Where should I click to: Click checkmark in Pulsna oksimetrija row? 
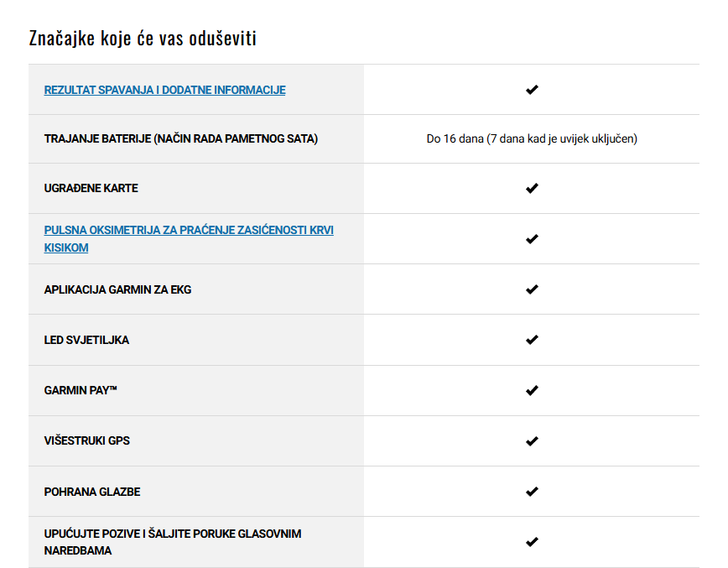pyautogui.click(x=532, y=239)
